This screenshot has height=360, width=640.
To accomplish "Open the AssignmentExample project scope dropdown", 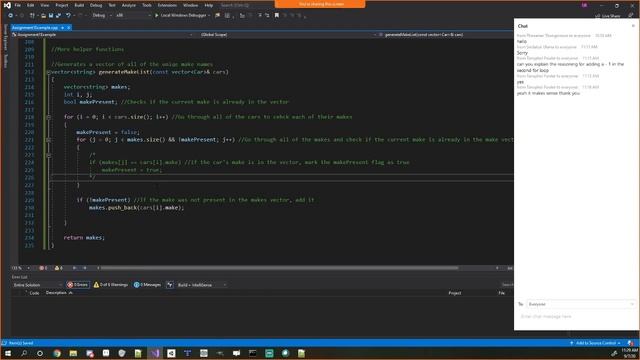I will tap(102, 35).
